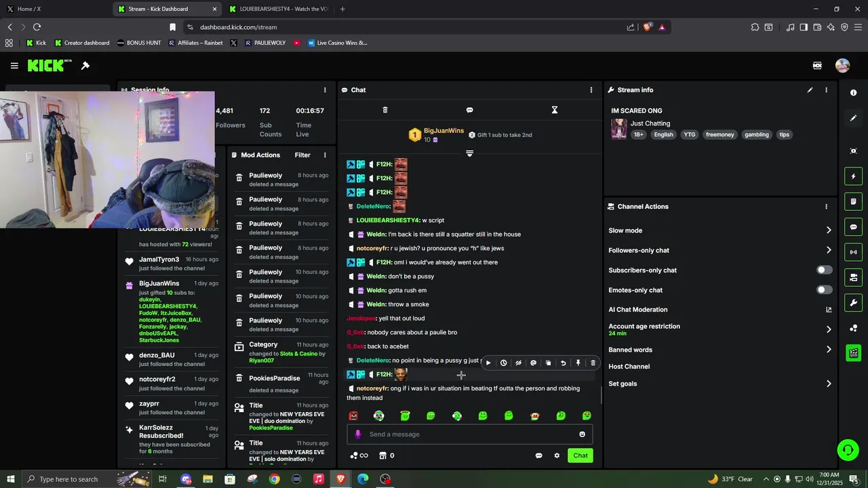Toggle the broadcast signal widget in the sidebar
The width and height of the screenshot is (868, 488).
tap(853, 252)
